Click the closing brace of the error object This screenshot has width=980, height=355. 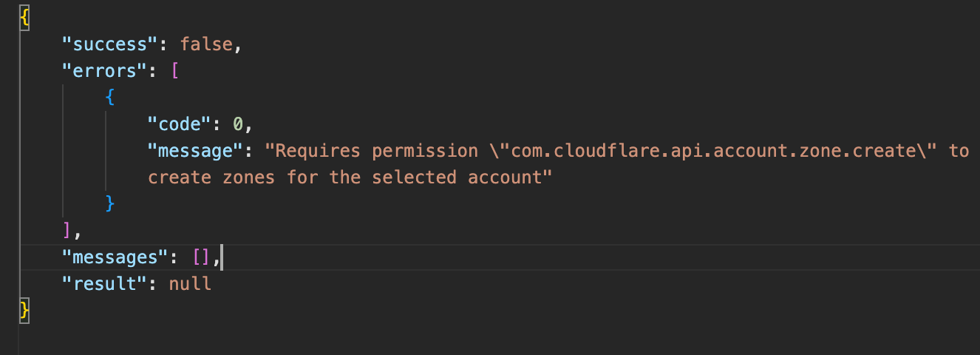(111, 203)
